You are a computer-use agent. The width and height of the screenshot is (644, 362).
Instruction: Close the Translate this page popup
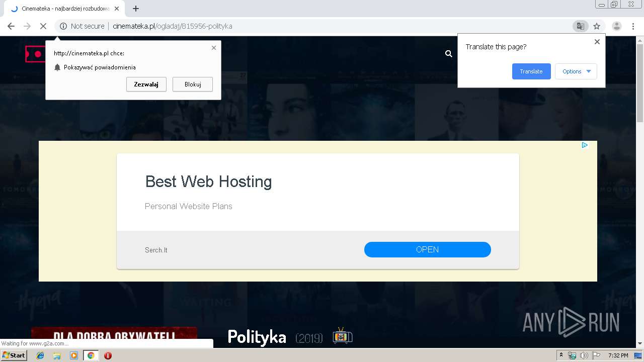tap(597, 42)
